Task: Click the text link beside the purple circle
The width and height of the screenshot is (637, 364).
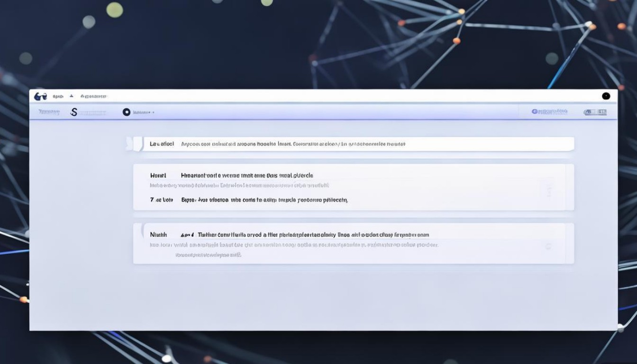Action: point(553,112)
